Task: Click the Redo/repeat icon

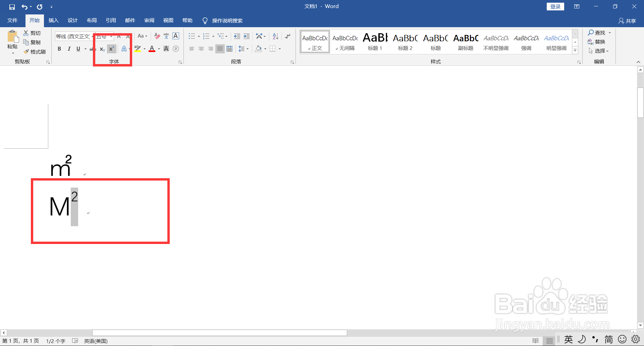Action: [40, 7]
